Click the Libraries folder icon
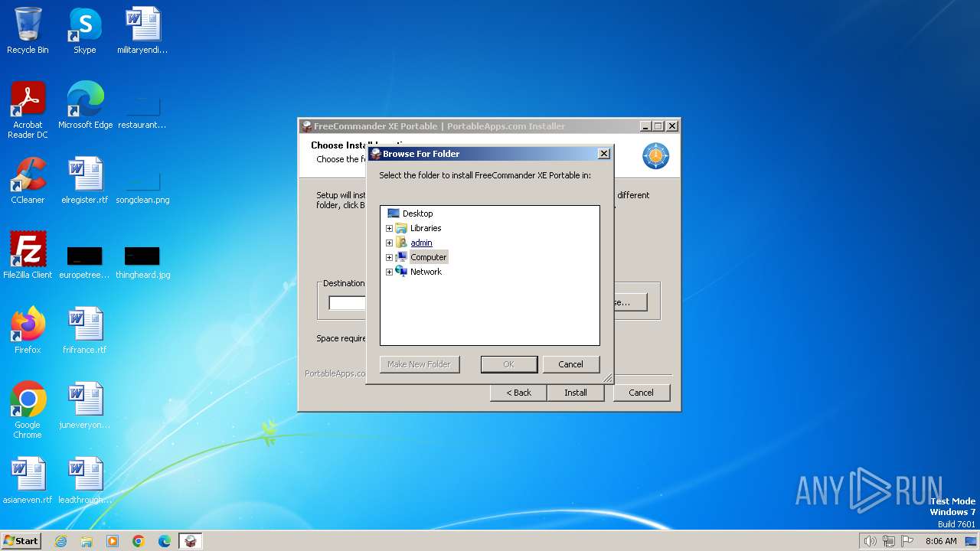This screenshot has height=551, width=980. 401,228
